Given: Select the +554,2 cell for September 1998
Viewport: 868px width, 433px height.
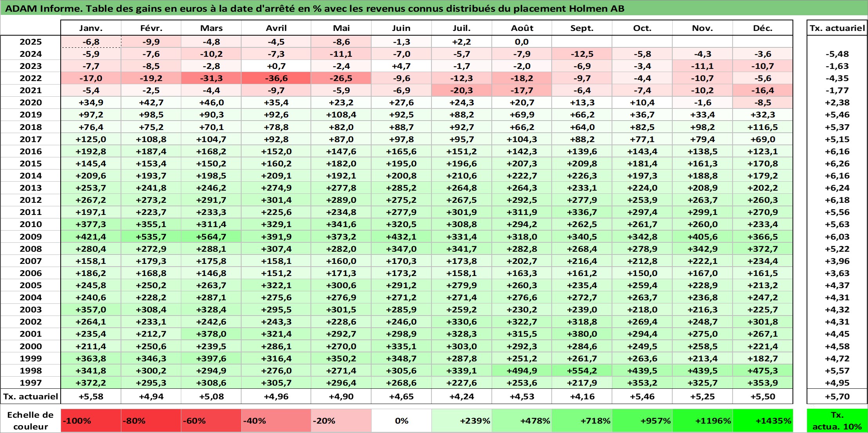Looking at the screenshot, I should point(582,371).
